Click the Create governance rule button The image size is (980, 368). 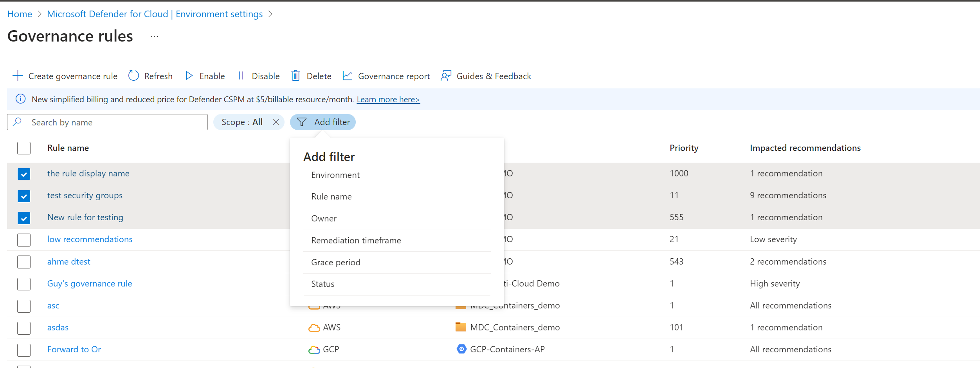click(x=65, y=76)
